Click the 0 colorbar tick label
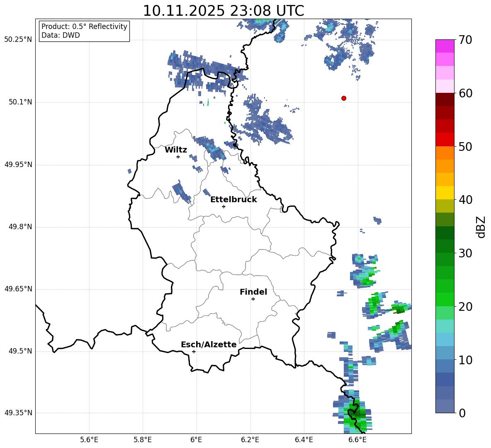The height and width of the screenshot is (448, 491). pyautogui.click(x=462, y=413)
